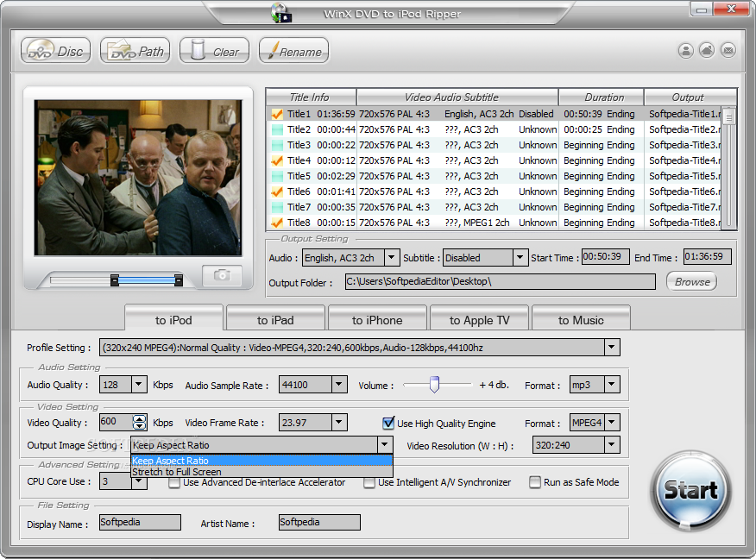Screen dimensions: 756x559
Task: Uncheck the Title4 checkbox
Action: (277, 160)
